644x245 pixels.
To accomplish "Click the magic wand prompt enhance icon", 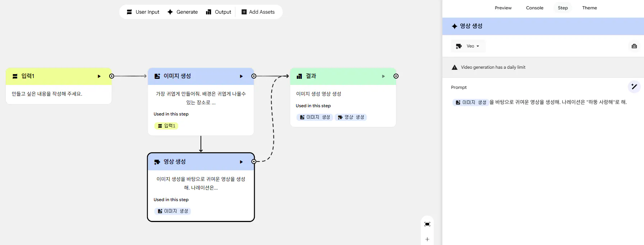I will [x=634, y=87].
